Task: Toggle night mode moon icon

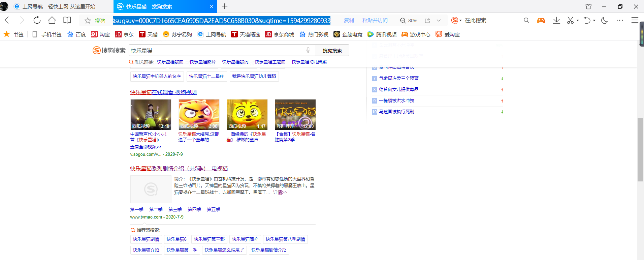Action: (x=605, y=20)
